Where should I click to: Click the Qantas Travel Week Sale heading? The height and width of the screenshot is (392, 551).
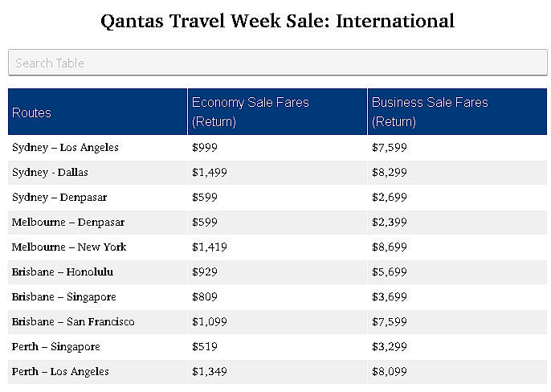[x=278, y=21]
